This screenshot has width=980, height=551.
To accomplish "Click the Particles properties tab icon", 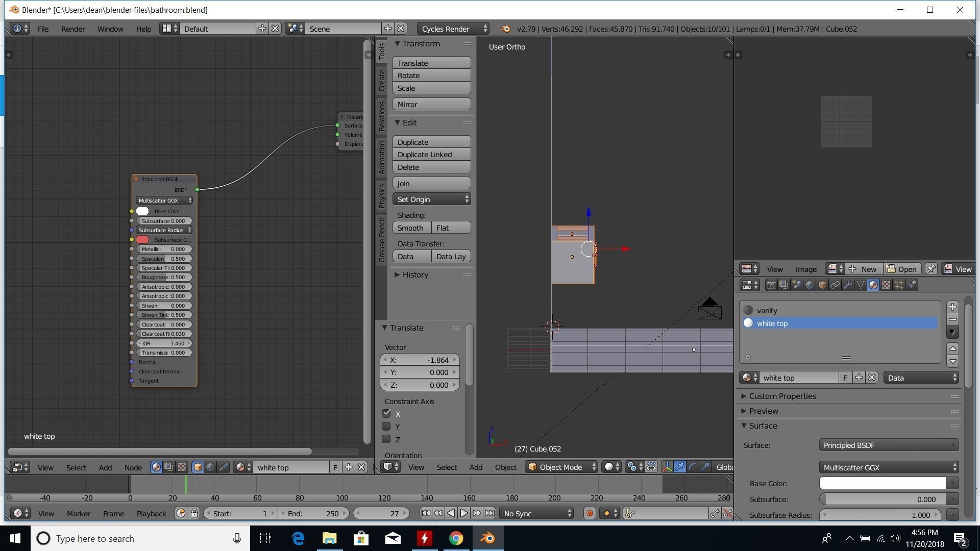I will [x=899, y=285].
